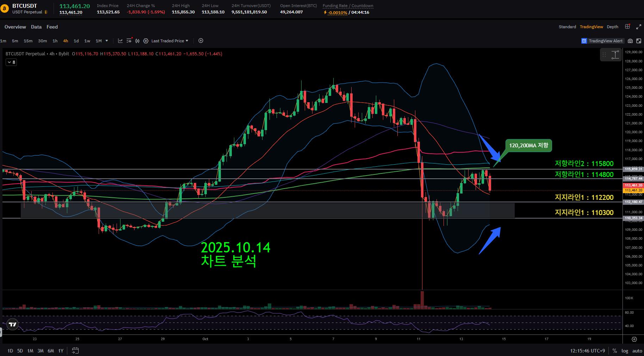Image resolution: width=644 pixels, height=356 pixels.
Task: Click the add/compare plus circle icon
Action: pyautogui.click(x=201, y=41)
